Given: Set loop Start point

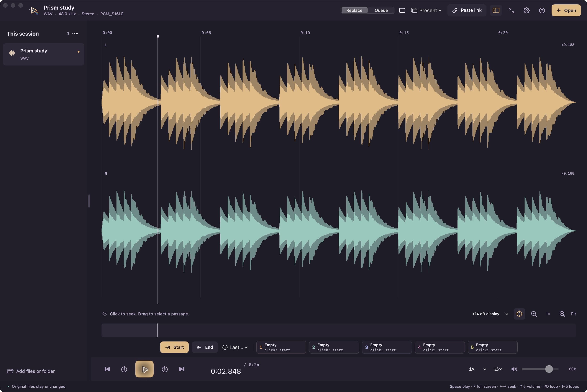Looking at the screenshot, I should (174, 347).
